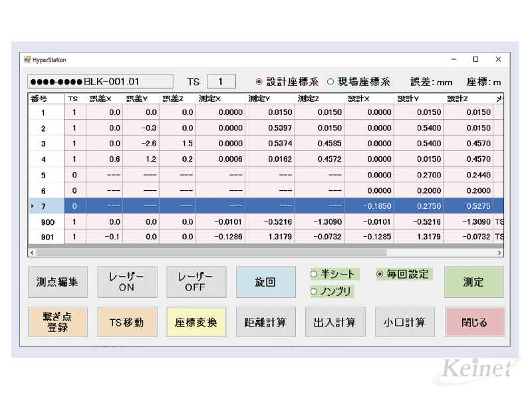532x399 pixels.
Task: Open the TS移動 function
Action: coord(126,323)
